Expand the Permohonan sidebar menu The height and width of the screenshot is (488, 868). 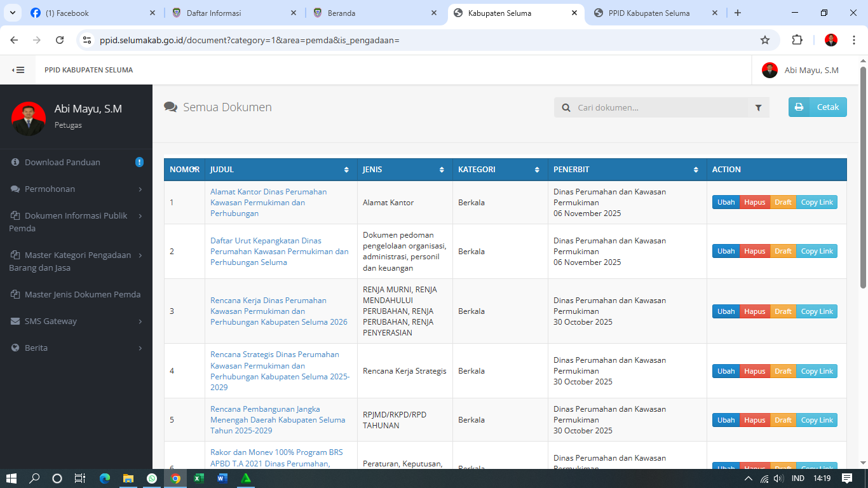tap(76, 189)
